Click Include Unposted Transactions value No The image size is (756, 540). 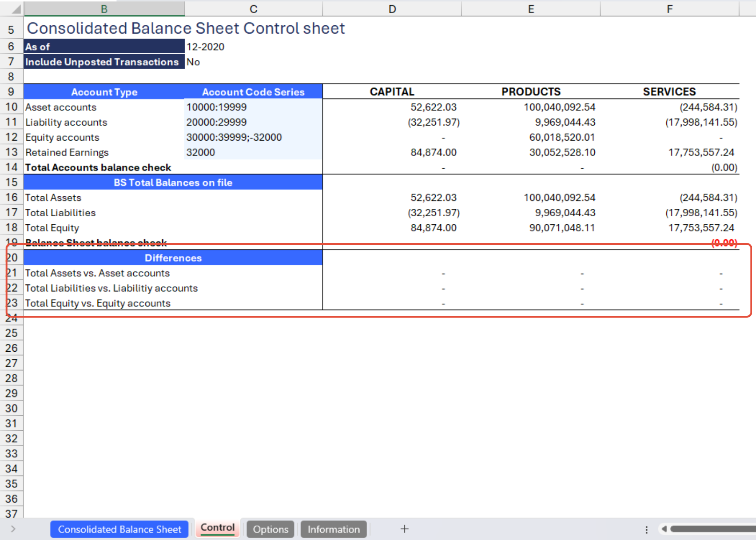193,62
